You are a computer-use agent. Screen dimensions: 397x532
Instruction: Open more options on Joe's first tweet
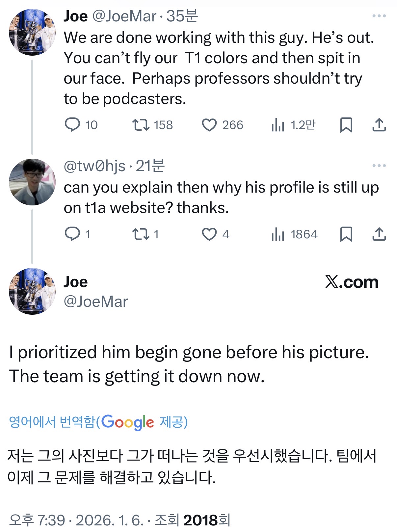[x=379, y=16]
